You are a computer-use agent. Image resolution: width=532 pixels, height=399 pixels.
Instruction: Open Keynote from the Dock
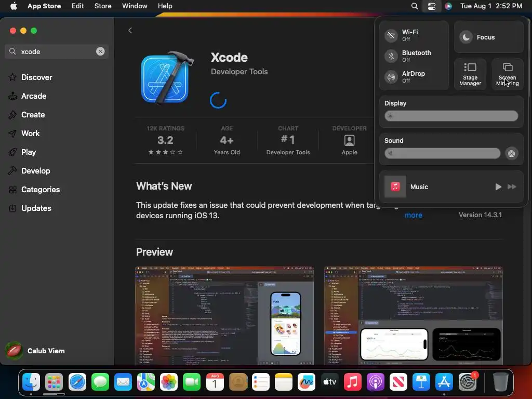pyautogui.click(x=421, y=382)
